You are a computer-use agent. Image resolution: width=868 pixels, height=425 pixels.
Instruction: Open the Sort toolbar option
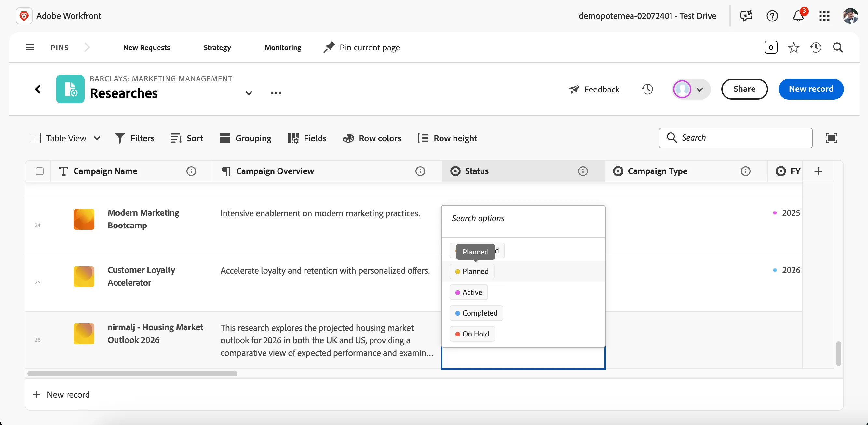point(187,138)
